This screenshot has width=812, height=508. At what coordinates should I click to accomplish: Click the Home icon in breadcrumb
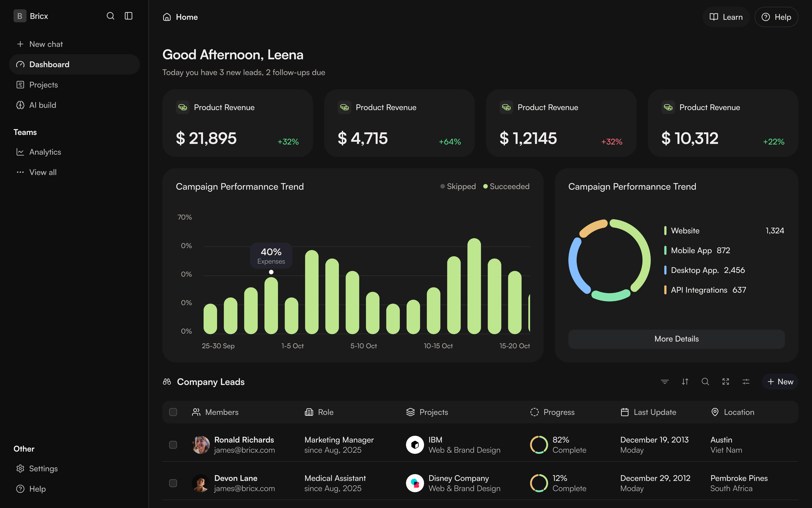pyautogui.click(x=167, y=17)
